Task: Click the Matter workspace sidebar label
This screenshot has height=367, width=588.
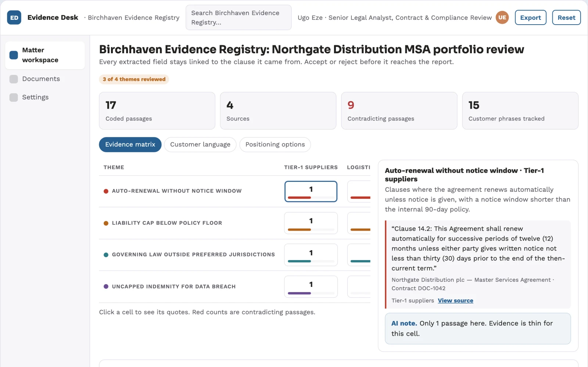Action: [x=40, y=55]
